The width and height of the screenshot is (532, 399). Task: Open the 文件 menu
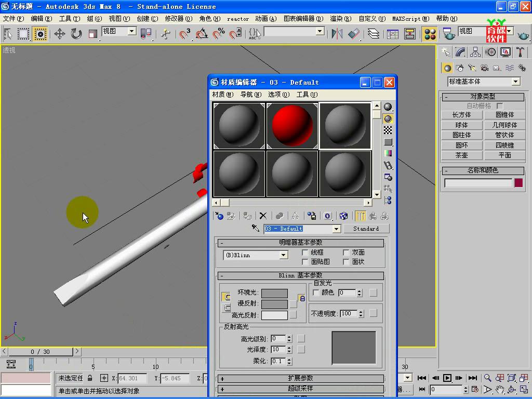[x=14, y=19]
